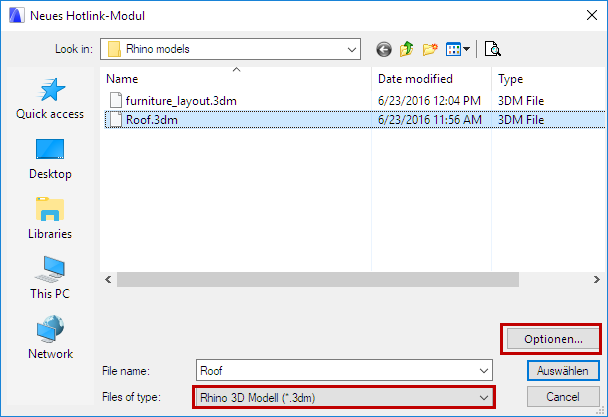Click the Optionen... button

(x=553, y=339)
